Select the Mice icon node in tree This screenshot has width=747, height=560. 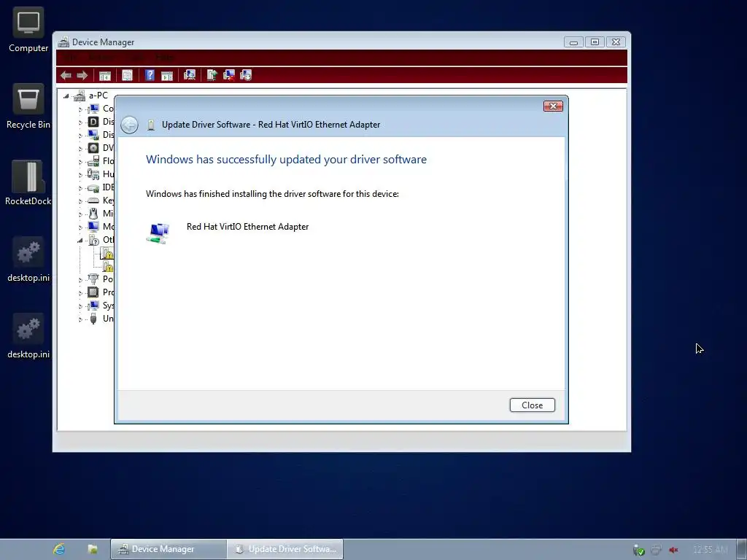(x=93, y=214)
